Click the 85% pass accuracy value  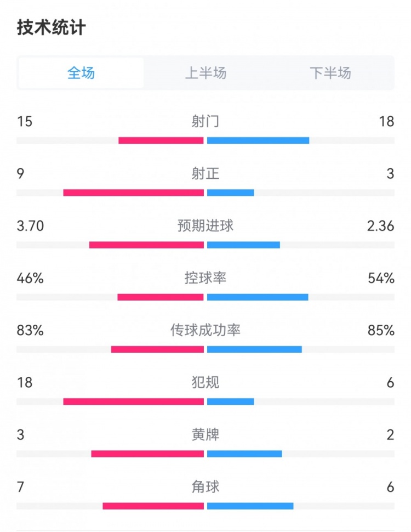381,330
